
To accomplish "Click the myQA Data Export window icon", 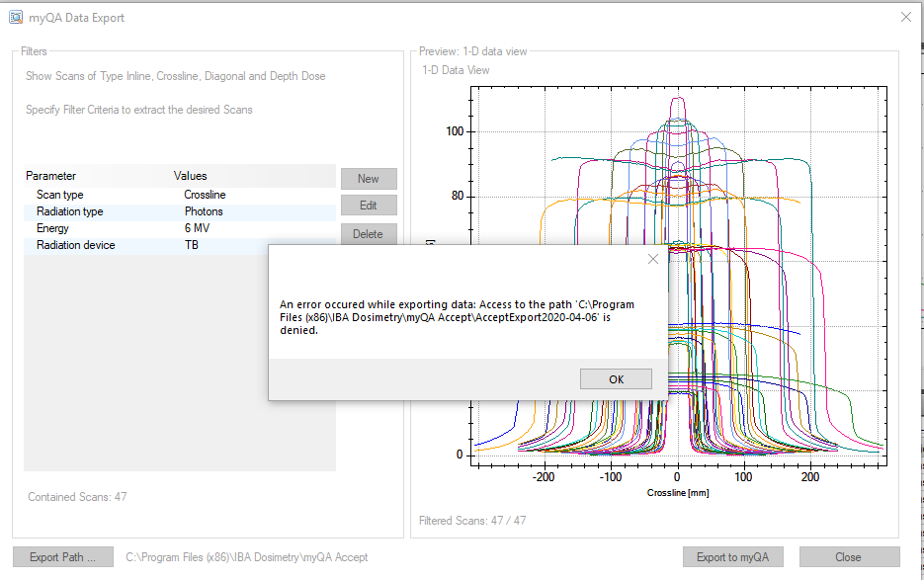I will pos(16,17).
